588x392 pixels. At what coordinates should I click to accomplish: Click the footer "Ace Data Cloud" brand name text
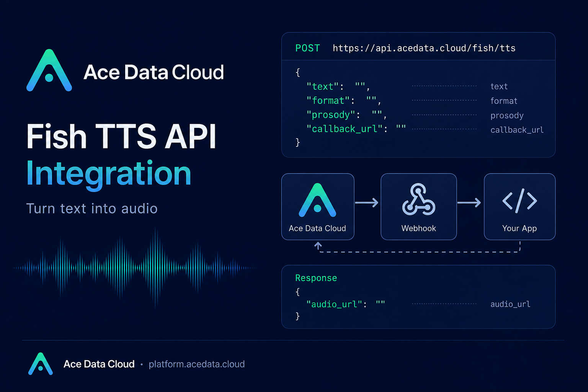coord(99,364)
